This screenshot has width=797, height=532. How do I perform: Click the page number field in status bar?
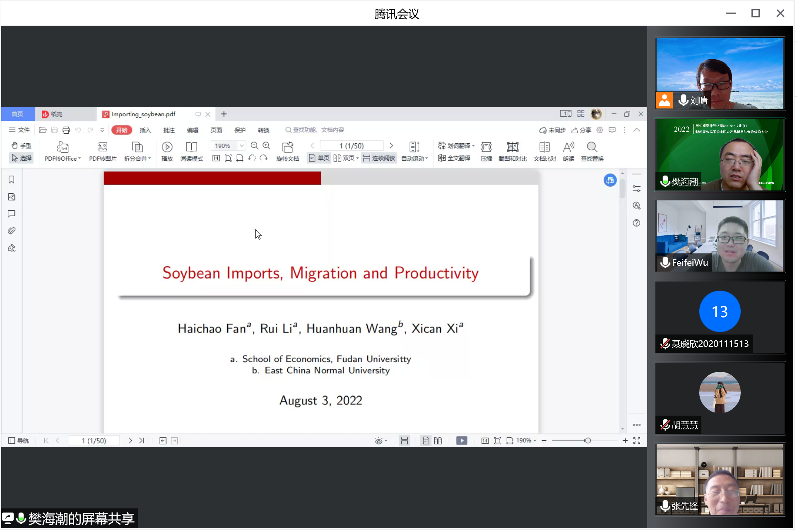(x=94, y=441)
